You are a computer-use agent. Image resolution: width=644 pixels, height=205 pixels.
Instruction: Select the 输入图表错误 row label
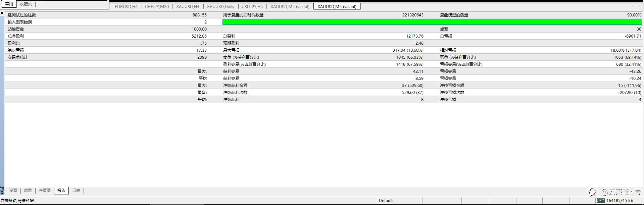[20, 22]
